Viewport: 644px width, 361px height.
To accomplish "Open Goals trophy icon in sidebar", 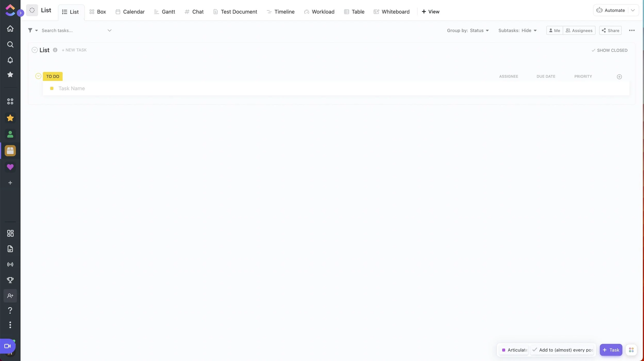I will click(x=10, y=280).
